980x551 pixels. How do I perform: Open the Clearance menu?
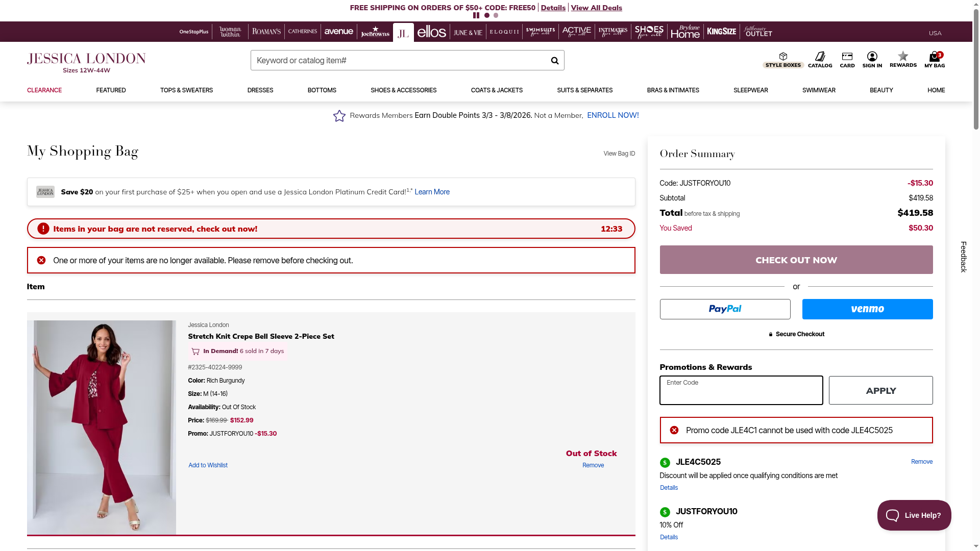point(44,90)
